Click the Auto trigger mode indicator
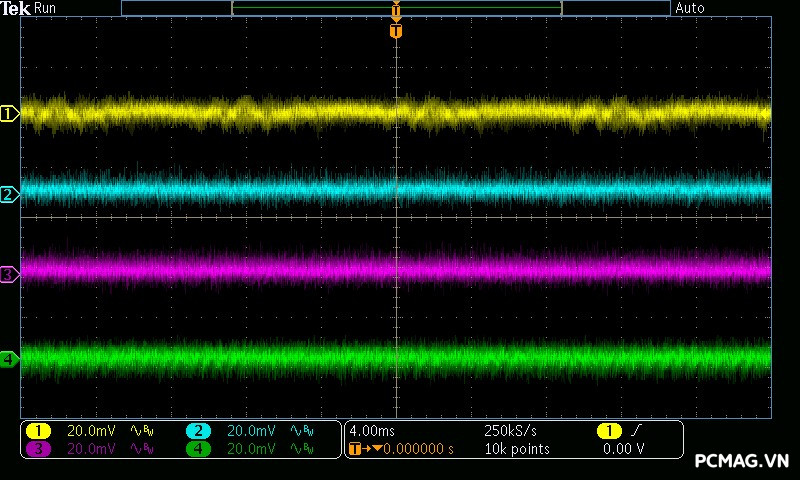Viewport: 800px width, 480px height. pos(690,8)
